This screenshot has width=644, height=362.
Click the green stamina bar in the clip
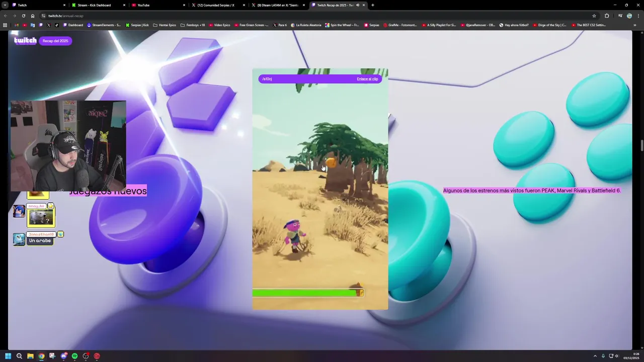pyautogui.click(x=308, y=293)
